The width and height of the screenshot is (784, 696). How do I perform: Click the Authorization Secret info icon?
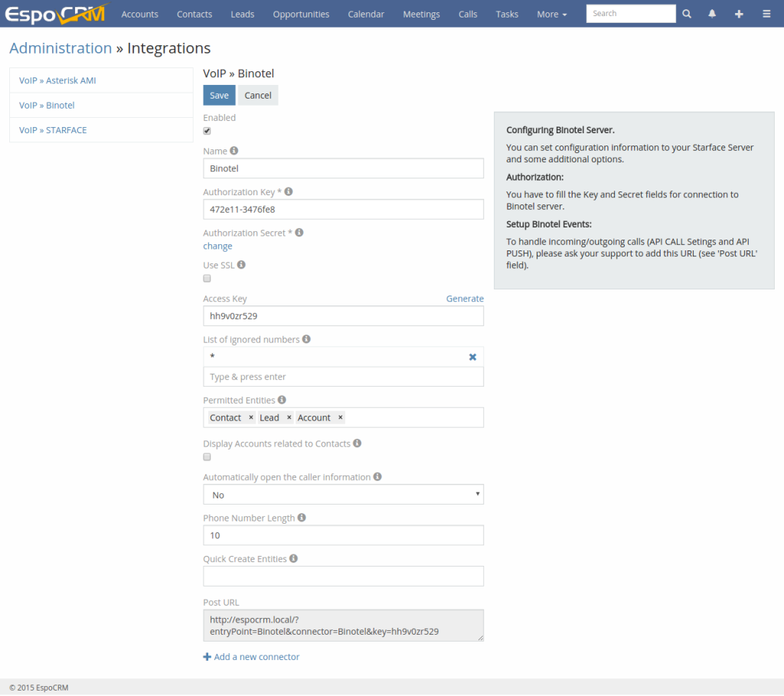click(299, 233)
